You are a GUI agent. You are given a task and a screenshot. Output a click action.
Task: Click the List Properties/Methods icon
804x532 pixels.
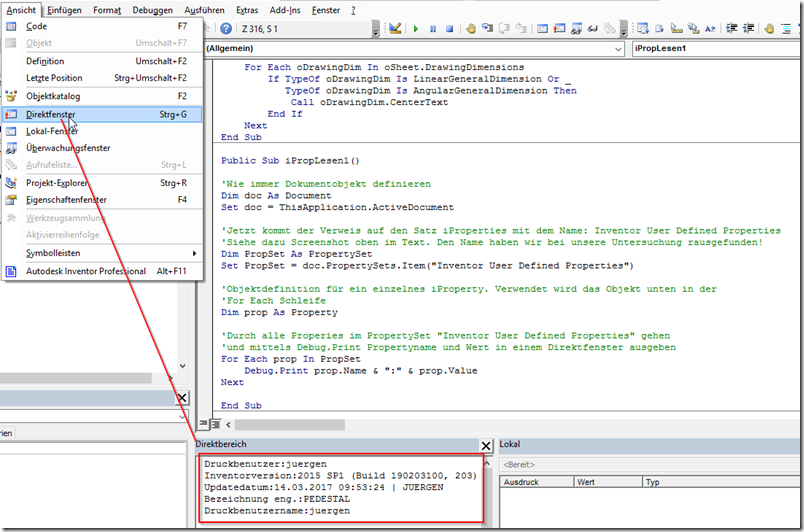(x=643, y=29)
